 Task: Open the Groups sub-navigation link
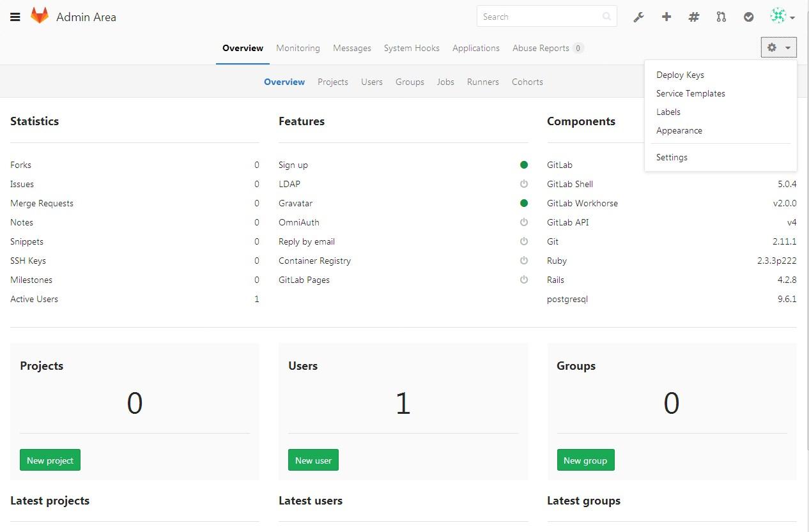pos(410,82)
